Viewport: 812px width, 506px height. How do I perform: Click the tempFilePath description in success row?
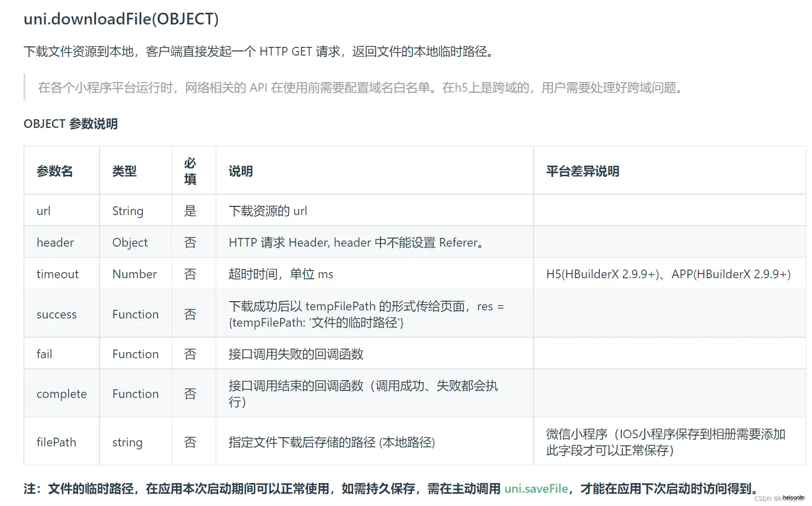(366, 314)
